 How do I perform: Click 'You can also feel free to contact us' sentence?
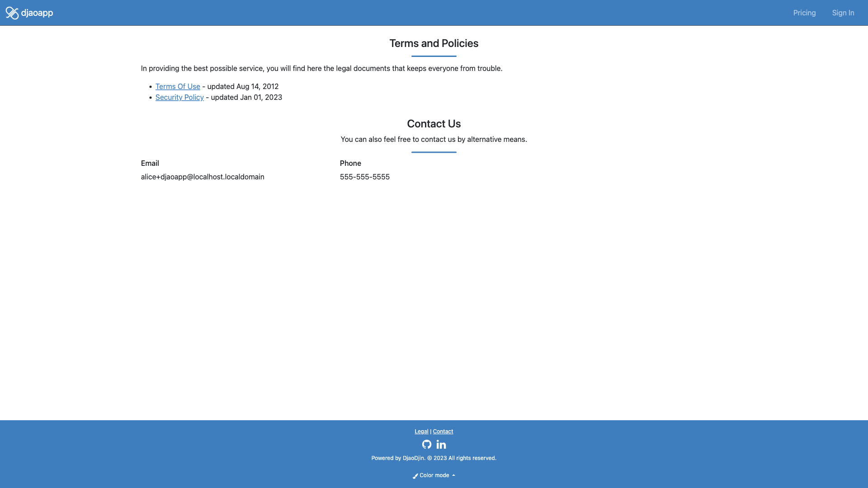[x=434, y=139]
